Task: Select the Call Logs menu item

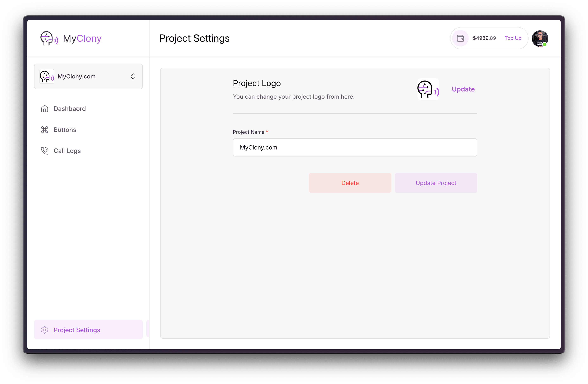Action: click(x=66, y=151)
